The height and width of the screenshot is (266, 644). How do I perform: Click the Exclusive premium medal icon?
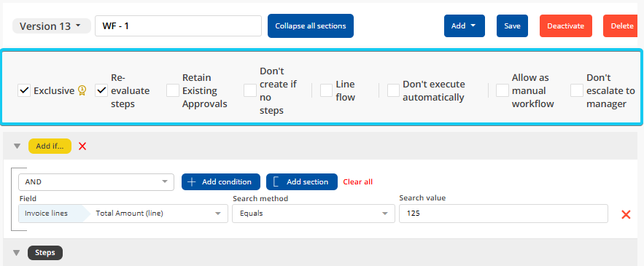[x=82, y=90]
